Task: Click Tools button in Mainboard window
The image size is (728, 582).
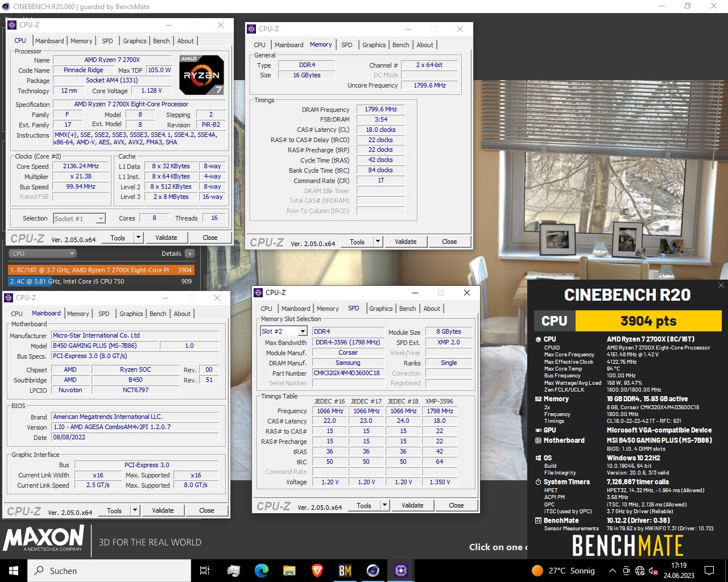Action: (114, 510)
